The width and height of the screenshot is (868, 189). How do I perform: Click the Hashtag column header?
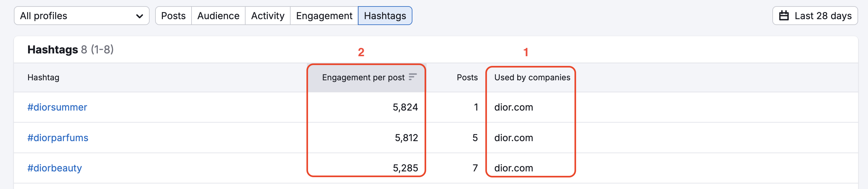pyautogui.click(x=43, y=78)
